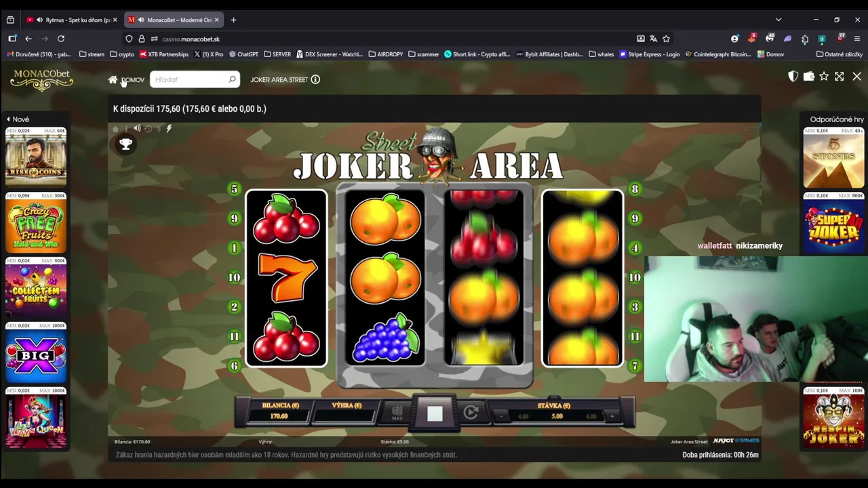868x488 pixels.
Task: Stop the spinning reels button
Action: [435, 414]
